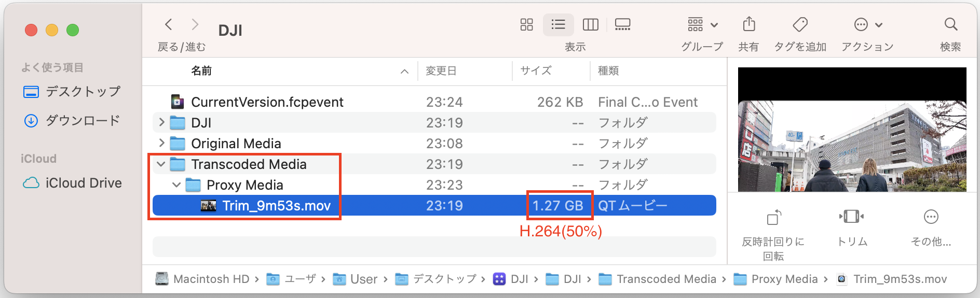Collapse the Transcoded Media folder

point(161,164)
